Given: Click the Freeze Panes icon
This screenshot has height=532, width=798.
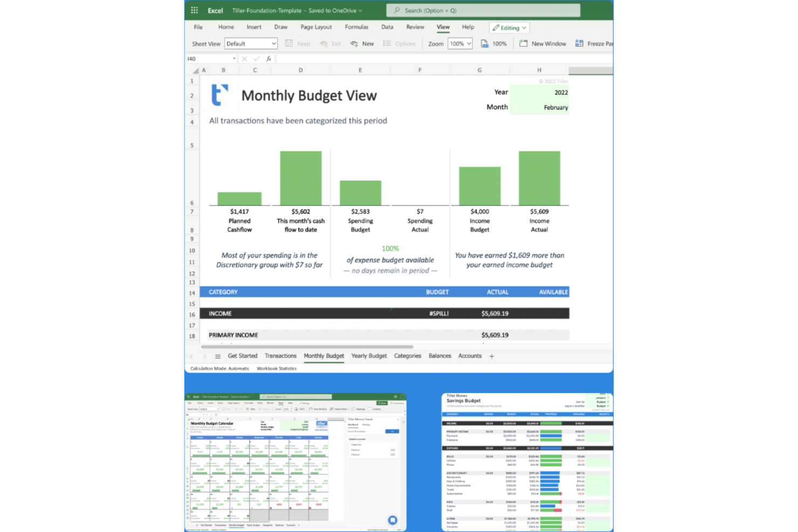Looking at the screenshot, I should click(x=579, y=44).
